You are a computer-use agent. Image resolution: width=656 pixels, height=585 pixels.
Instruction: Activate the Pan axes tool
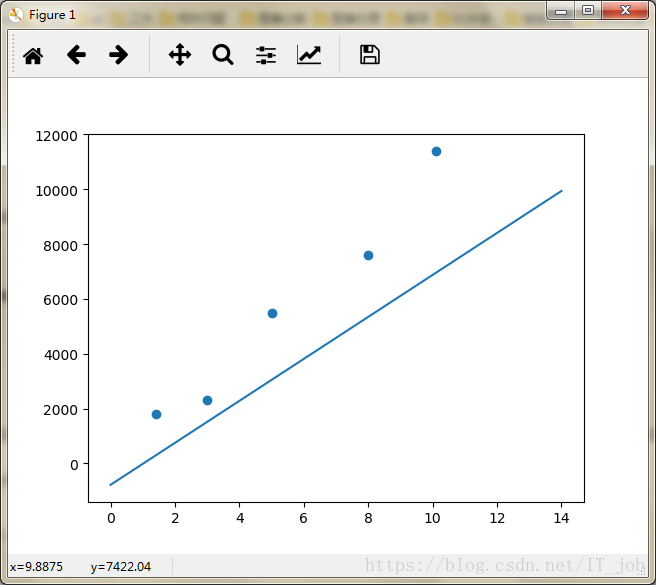click(x=180, y=55)
